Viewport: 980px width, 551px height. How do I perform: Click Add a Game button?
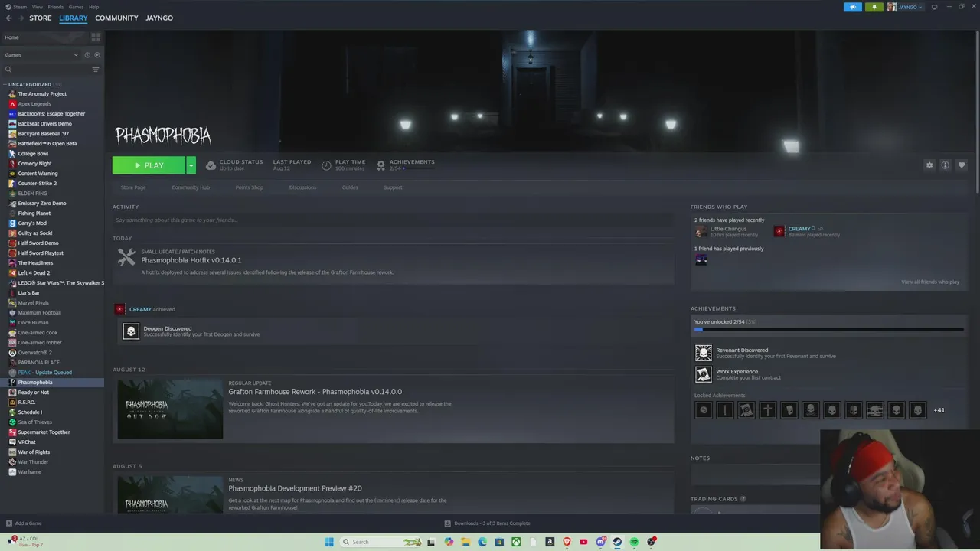24,523
